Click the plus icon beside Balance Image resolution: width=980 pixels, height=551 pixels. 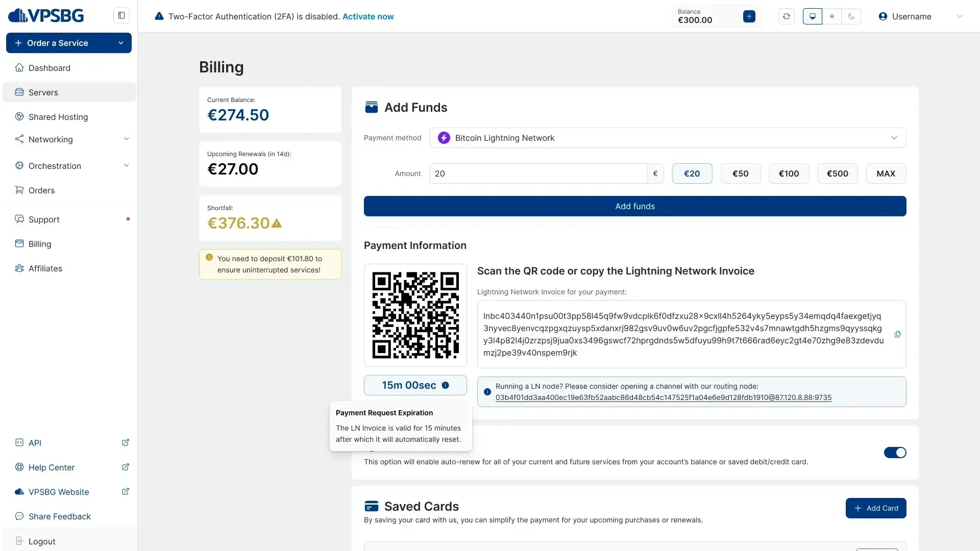(x=749, y=16)
